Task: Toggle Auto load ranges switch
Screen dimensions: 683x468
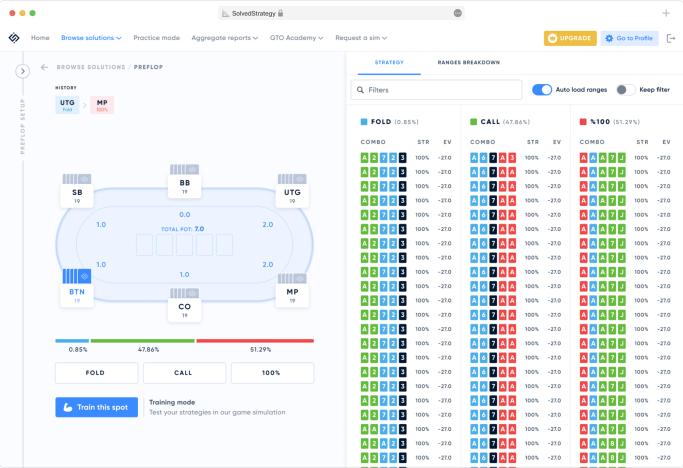Action: (x=542, y=90)
